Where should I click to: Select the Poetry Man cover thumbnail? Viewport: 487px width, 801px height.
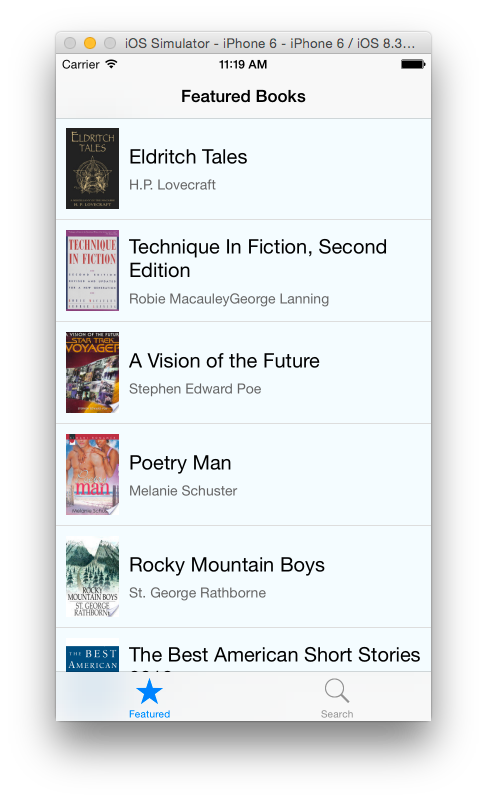[92, 475]
